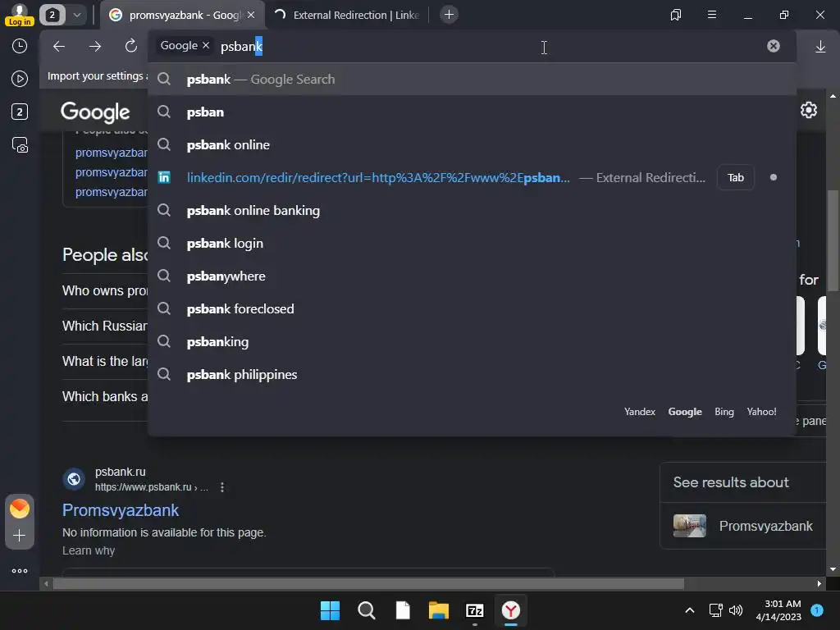Open the browser main menu icon
The height and width of the screenshot is (630, 840).
pos(712,15)
